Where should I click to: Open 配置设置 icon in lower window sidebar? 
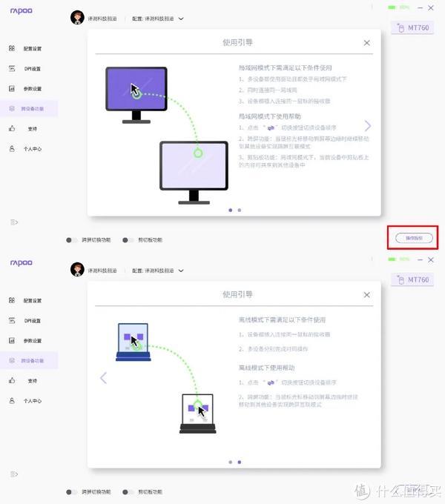pos(12,300)
